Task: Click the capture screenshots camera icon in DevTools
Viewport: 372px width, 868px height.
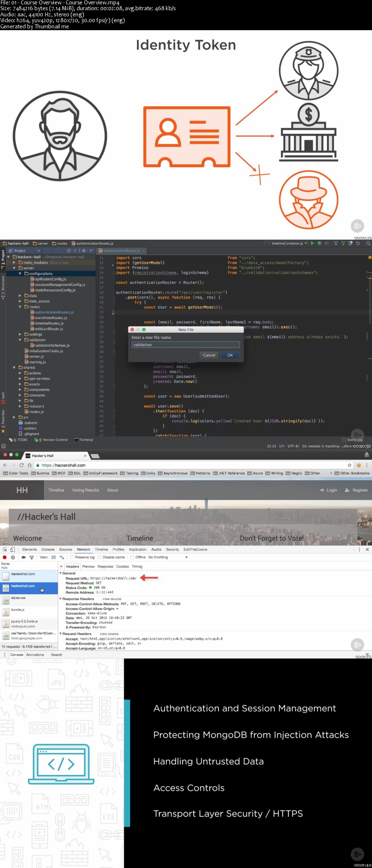Action: pos(24,557)
